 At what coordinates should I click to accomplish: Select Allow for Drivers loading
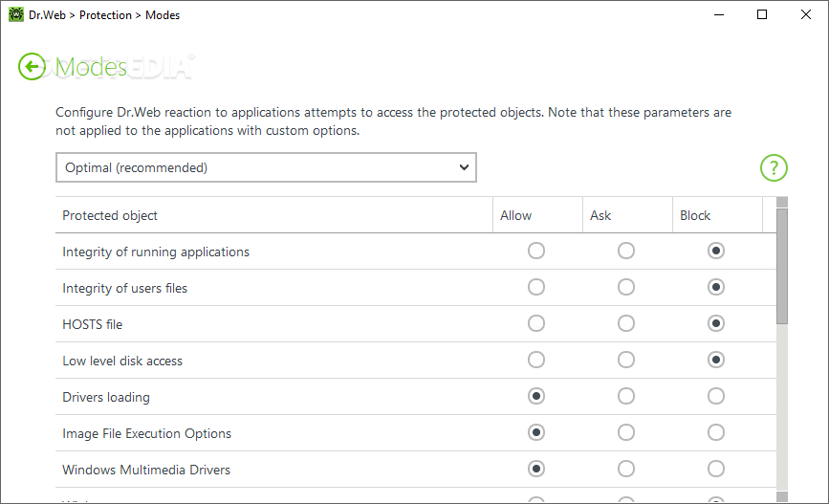click(536, 396)
